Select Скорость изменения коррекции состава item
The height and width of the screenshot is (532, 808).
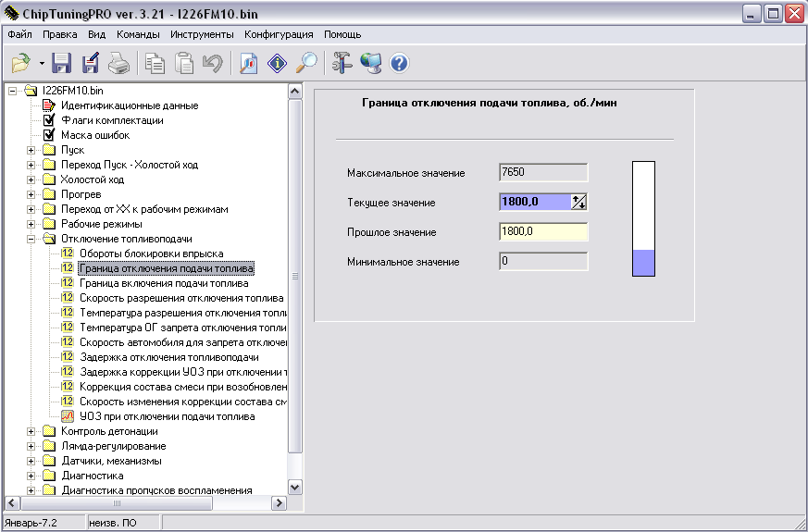(x=183, y=402)
